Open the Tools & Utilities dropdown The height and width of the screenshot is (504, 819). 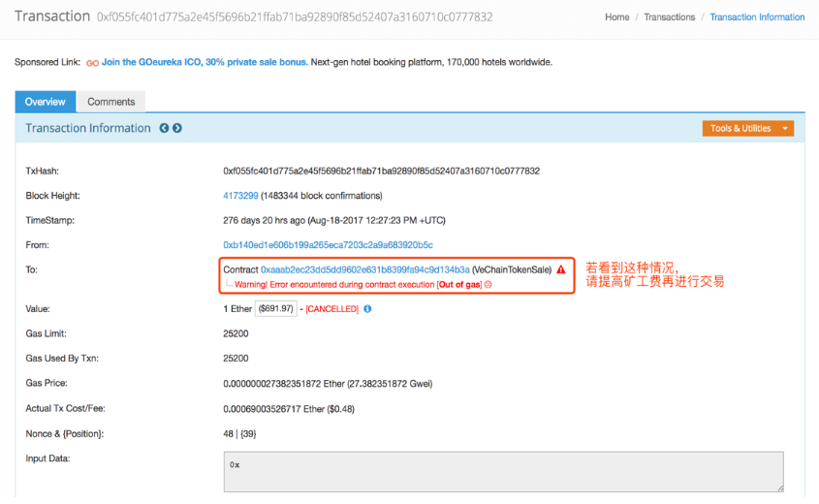point(740,128)
